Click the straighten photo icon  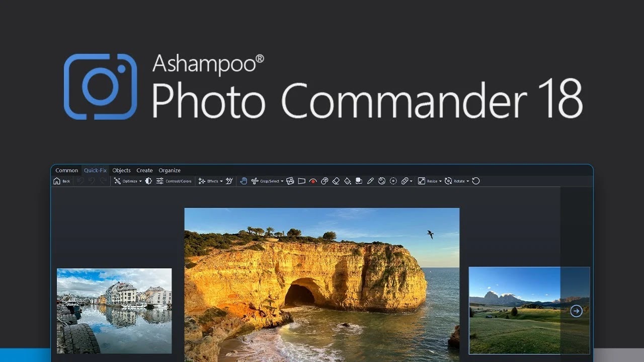point(290,181)
